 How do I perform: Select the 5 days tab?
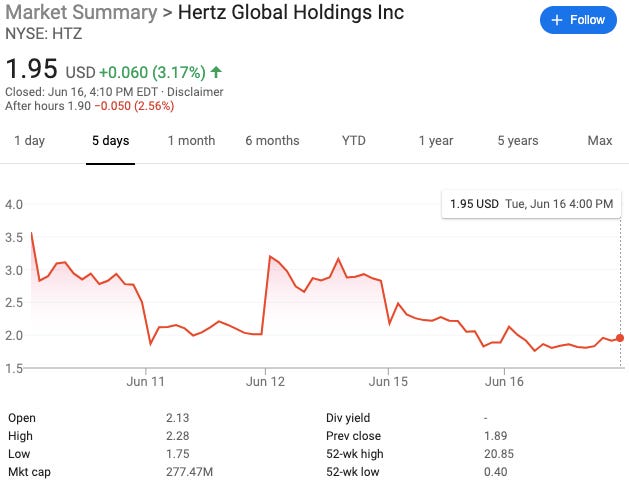click(110, 141)
